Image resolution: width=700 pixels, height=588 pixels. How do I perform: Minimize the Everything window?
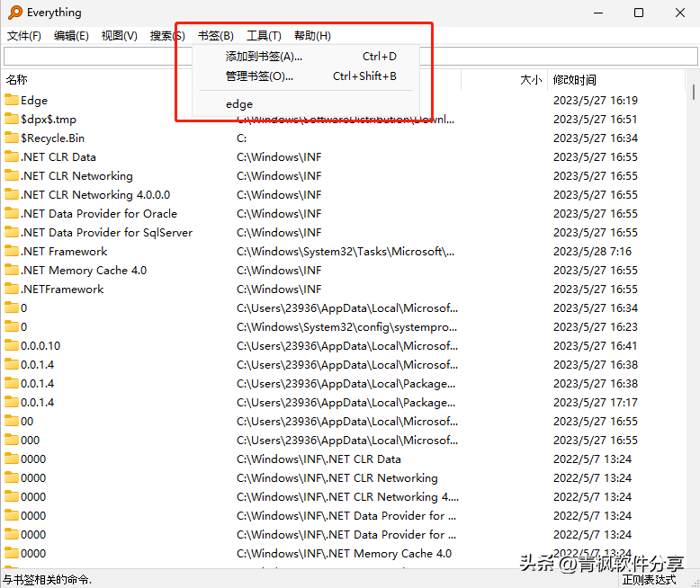pyautogui.click(x=598, y=13)
